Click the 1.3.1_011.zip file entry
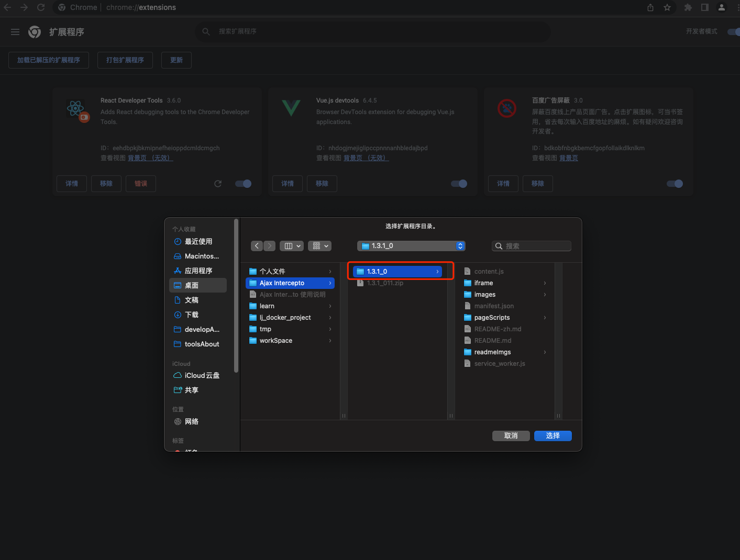740x560 pixels. [x=397, y=283]
